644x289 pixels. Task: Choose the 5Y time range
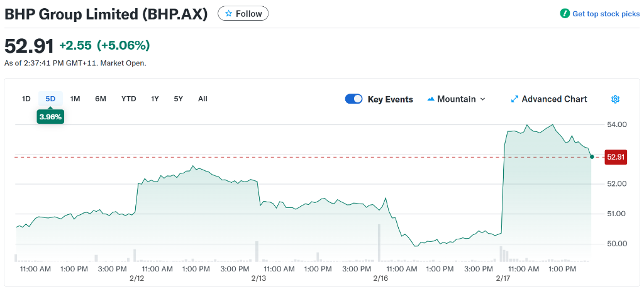179,99
